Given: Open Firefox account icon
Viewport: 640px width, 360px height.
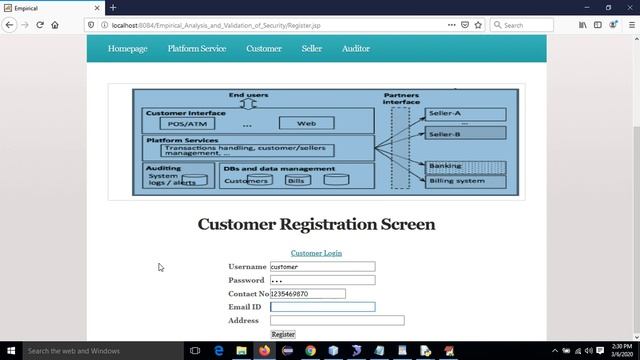Looking at the screenshot, I should point(613,25).
